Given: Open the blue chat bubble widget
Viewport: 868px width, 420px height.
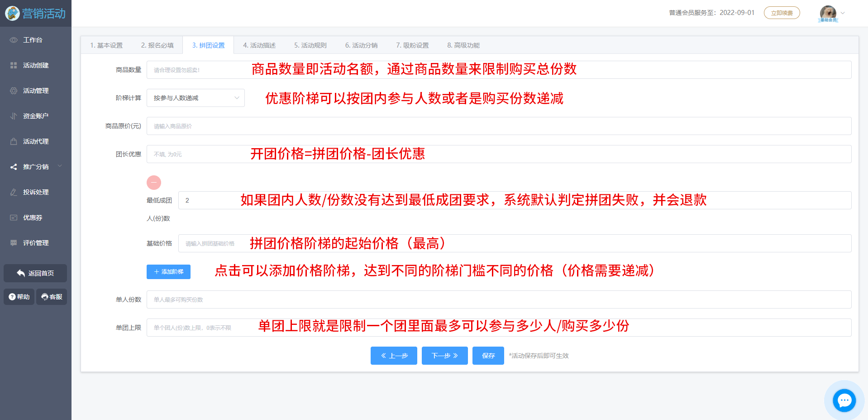Looking at the screenshot, I should click(x=844, y=401).
